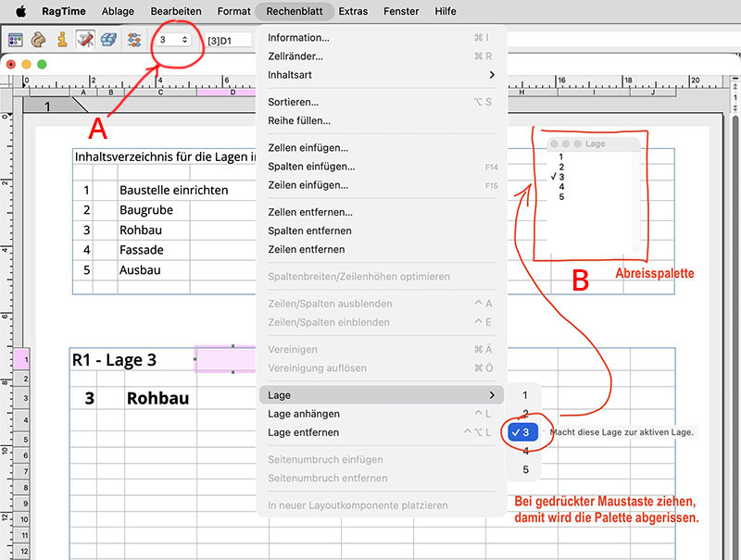Screen dimensions: 741x560
Task: Click the Lage palette title bar
Action: pos(594,143)
